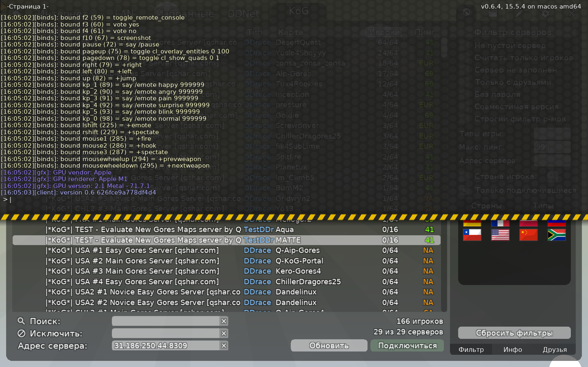Clear the server address field
Image resolution: width=588 pixels, height=367 pixels.
click(x=224, y=345)
